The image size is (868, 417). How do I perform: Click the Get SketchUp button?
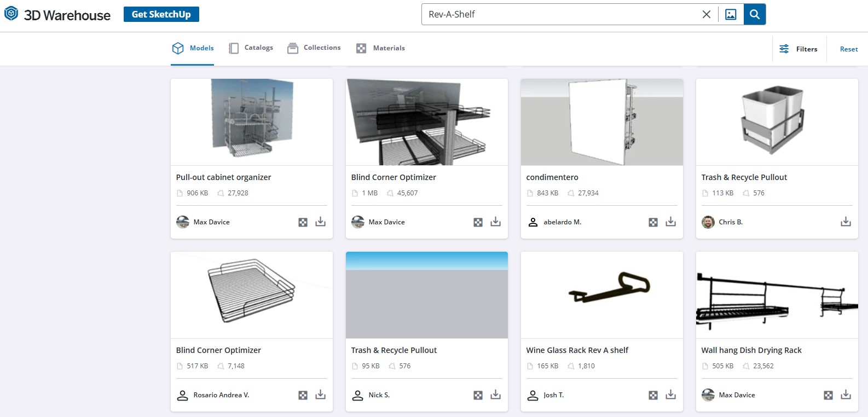(x=161, y=14)
